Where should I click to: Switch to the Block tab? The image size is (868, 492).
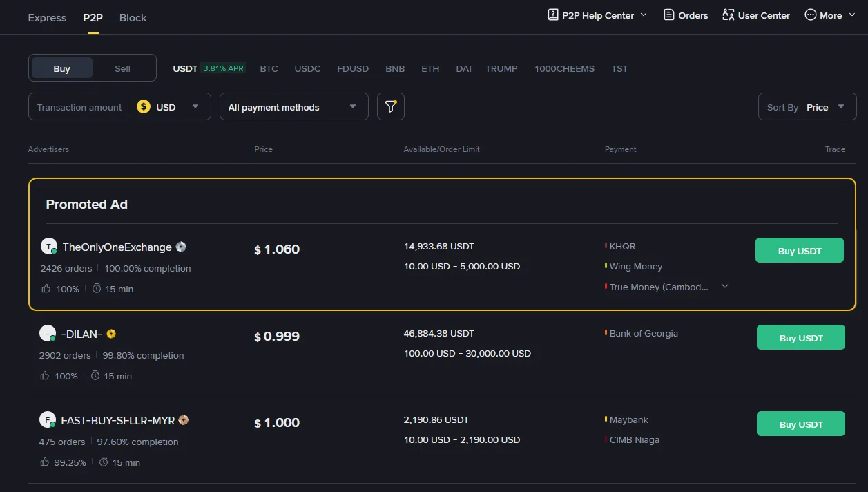[133, 17]
